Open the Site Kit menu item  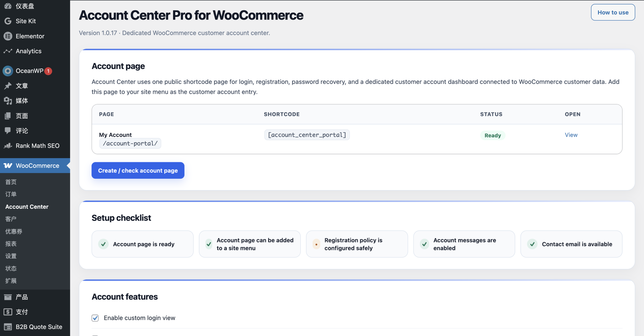coord(35,21)
